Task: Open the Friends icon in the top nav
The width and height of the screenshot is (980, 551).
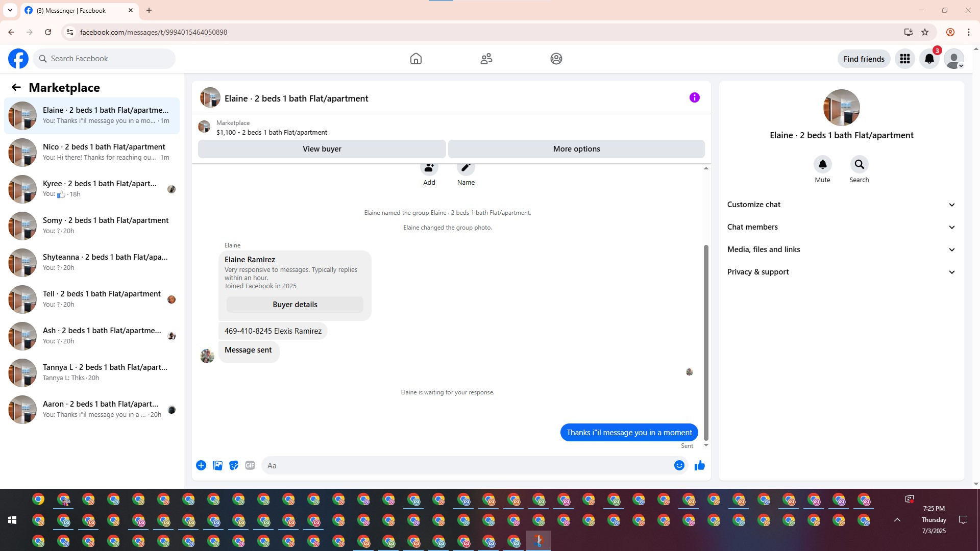Action: (486, 59)
